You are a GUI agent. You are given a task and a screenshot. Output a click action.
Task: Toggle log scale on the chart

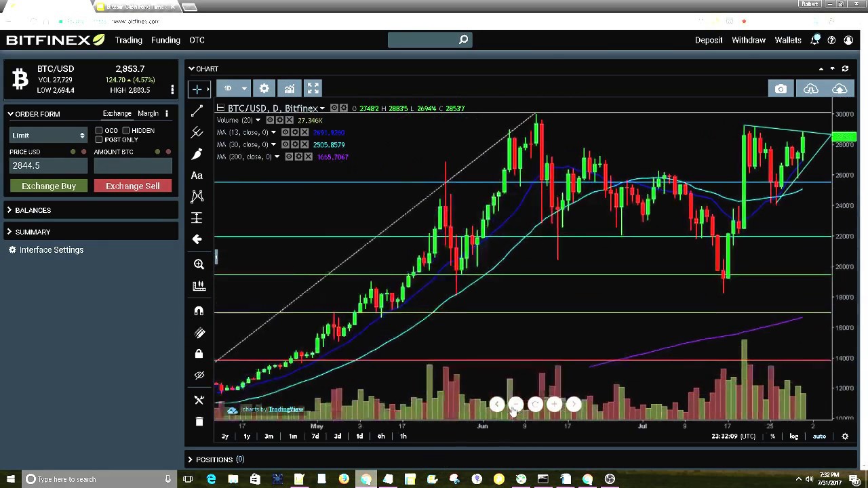793,436
